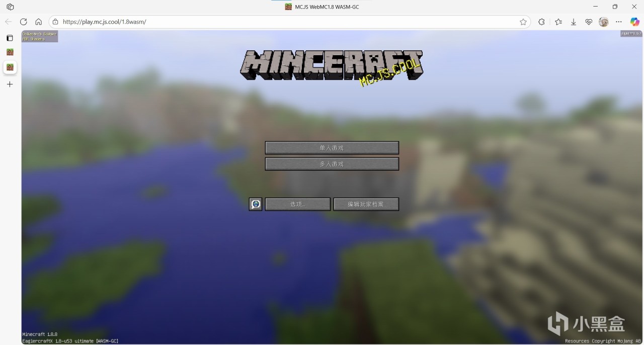Click Resources Copyright Mojang AB text
This screenshot has width=644, height=345.
tap(603, 341)
